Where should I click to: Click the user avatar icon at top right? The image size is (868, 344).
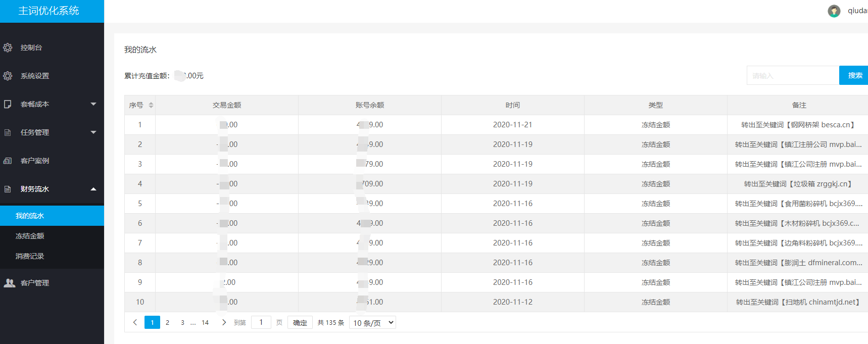point(834,11)
